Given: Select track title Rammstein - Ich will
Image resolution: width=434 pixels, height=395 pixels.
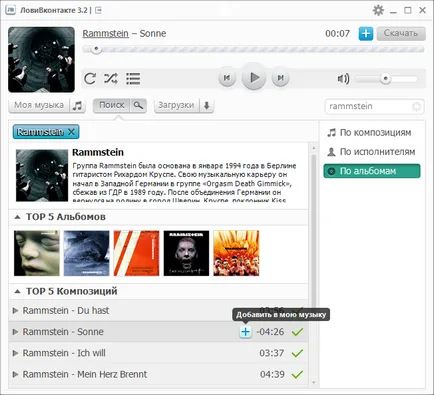Looking at the screenshot, I should [64, 353].
